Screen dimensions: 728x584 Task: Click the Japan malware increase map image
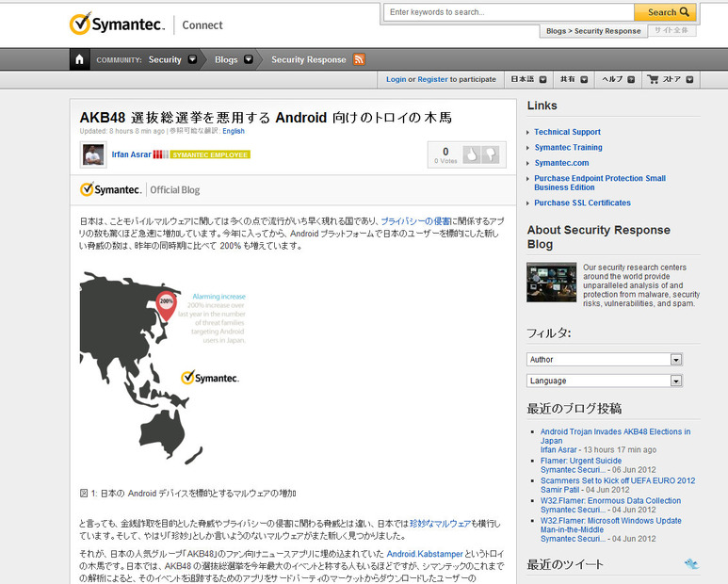[x=164, y=368]
